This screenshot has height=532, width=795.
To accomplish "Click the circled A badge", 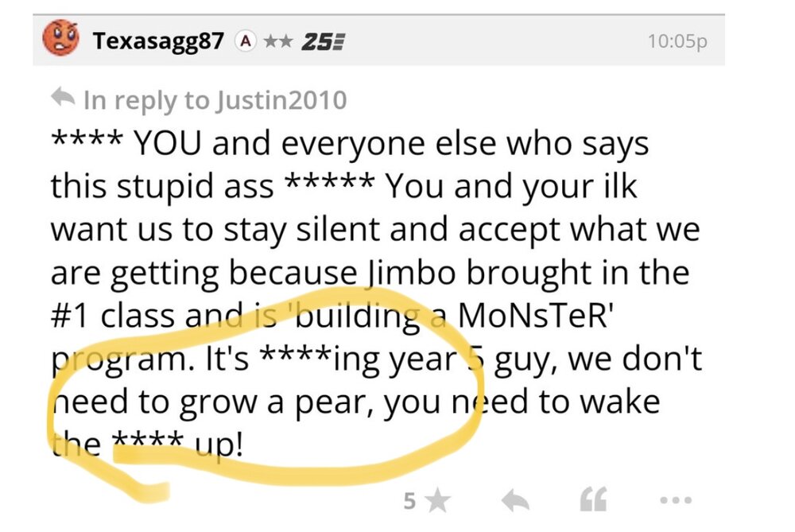I will [x=247, y=41].
